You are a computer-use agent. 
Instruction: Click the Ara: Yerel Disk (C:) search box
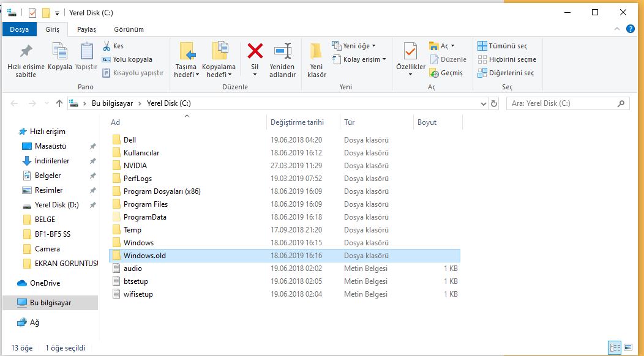click(568, 103)
